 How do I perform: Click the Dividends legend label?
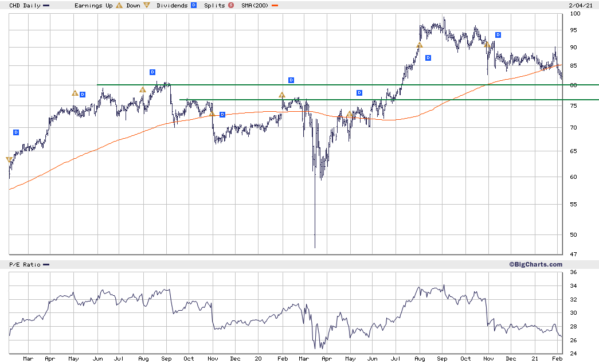pos(173,5)
